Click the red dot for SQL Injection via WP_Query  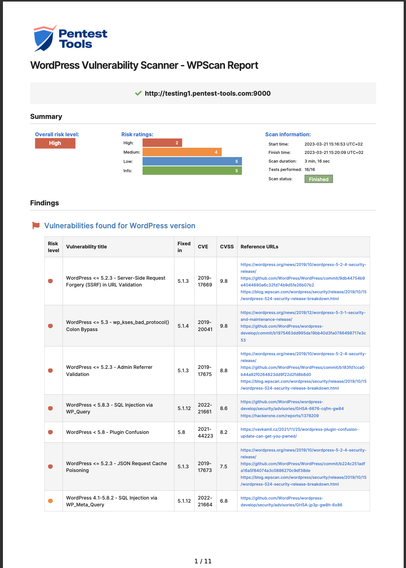(50, 408)
